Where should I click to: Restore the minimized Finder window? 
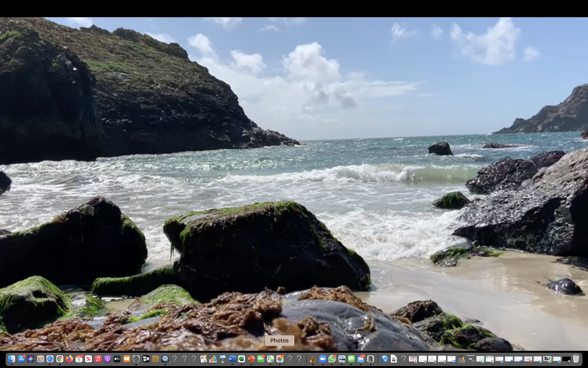click(x=538, y=359)
